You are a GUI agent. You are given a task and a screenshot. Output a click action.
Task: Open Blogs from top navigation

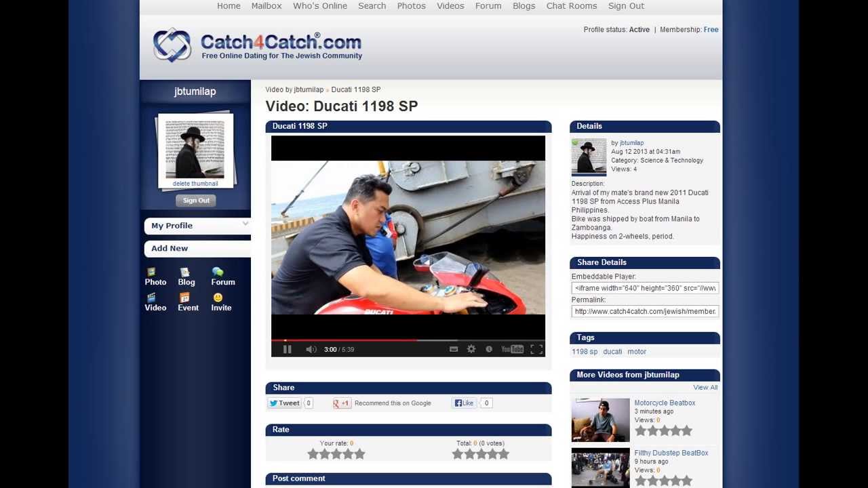coord(524,6)
